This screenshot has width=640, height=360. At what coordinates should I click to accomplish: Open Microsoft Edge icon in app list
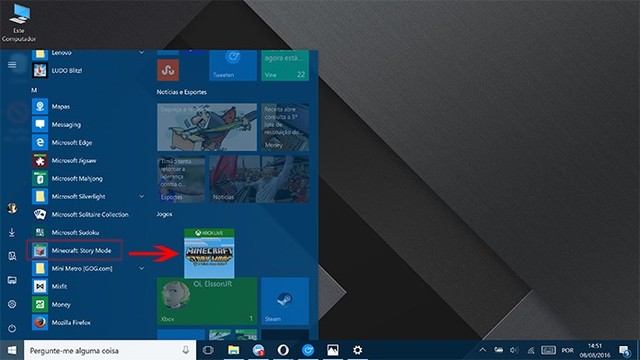40,142
